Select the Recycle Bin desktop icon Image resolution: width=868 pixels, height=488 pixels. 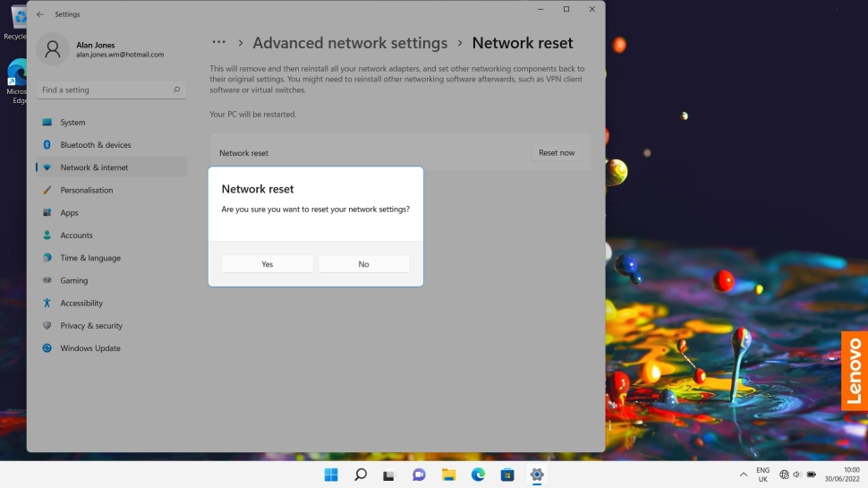pyautogui.click(x=17, y=23)
